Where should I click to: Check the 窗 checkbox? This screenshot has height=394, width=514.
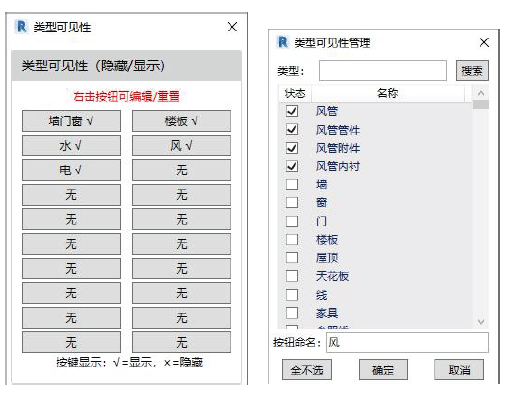(292, 202)
